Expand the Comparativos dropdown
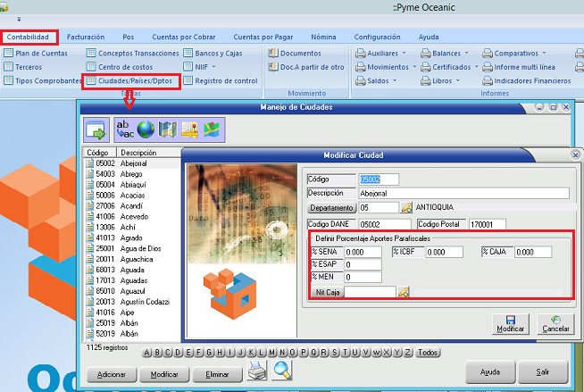The height and width of the screenshot is (392, 584). (x=521, y=54)
